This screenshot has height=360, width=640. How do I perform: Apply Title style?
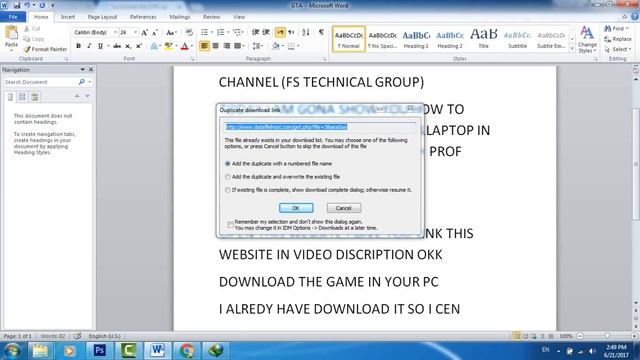483,39
